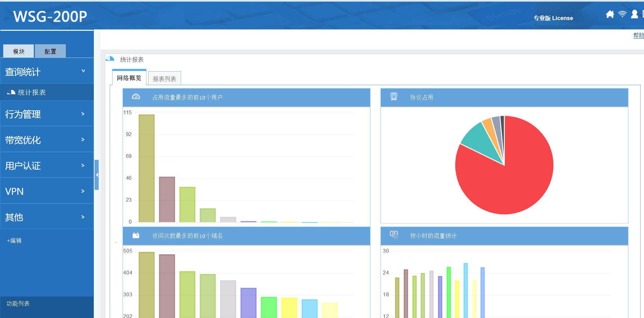Click the hourly traffic statistics panel icon
The width and height of the screenshot is (644, 318).
pos(394,235)
